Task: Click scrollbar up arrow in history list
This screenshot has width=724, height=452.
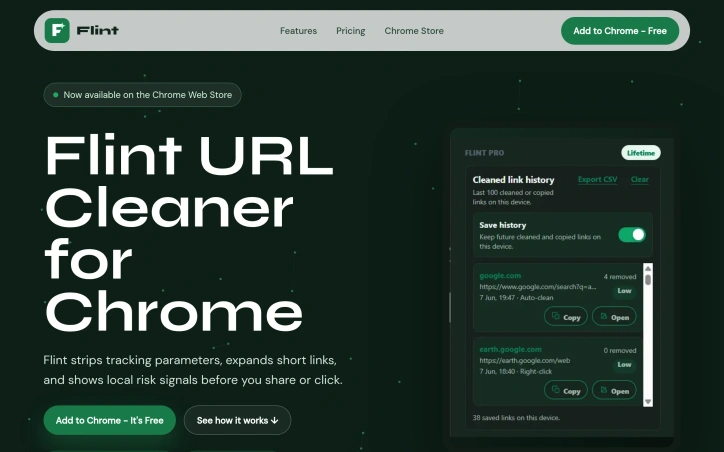Action: [648, 269]
